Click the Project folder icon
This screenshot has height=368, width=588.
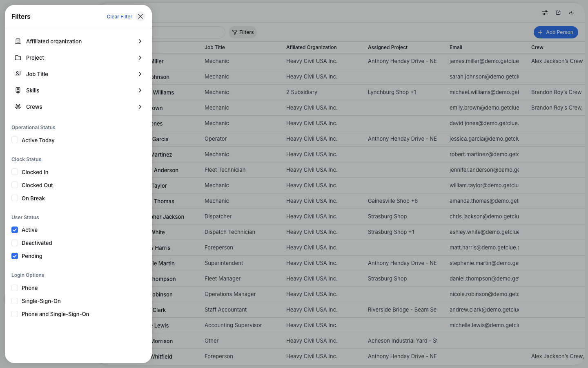coord(18,58)
